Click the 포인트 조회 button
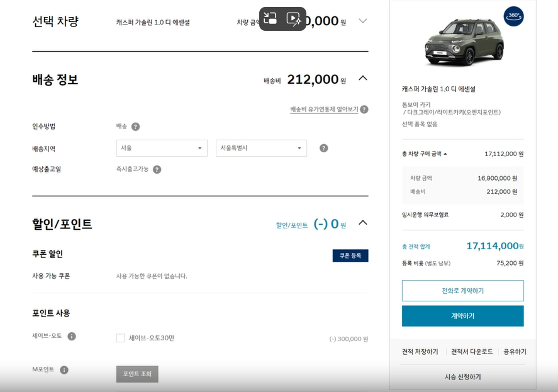 (137, 374)
